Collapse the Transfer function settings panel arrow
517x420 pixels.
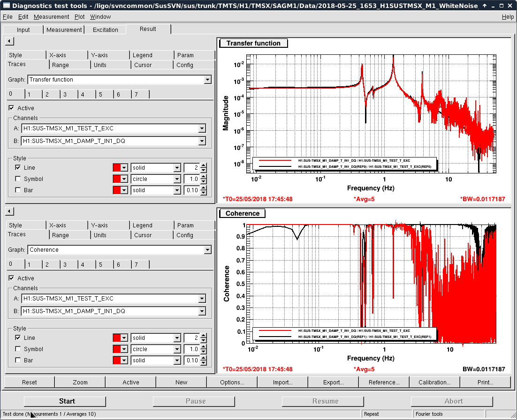click(x=9, y=41)
